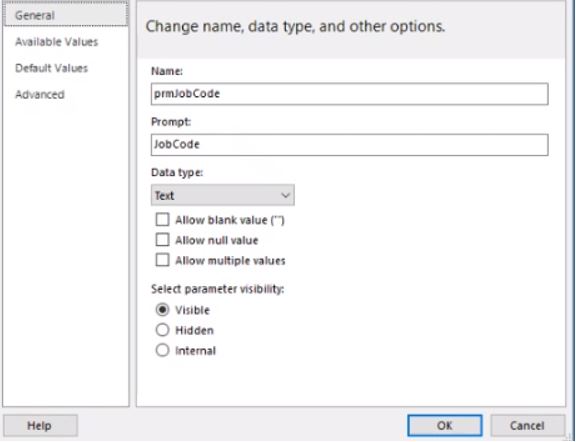
Task: Click the Prompt field containing JobCode
Action: (x=349, y=144)
